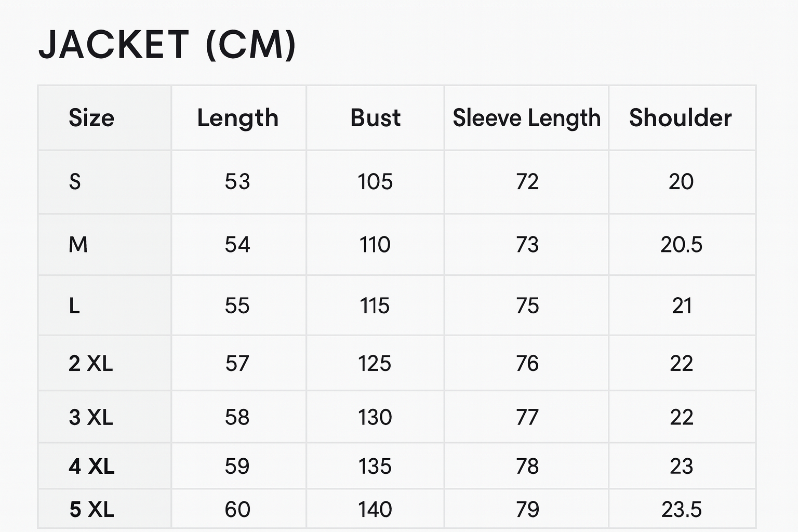Select sleeve length 78 for 4 XL

(x=527, y=466)
